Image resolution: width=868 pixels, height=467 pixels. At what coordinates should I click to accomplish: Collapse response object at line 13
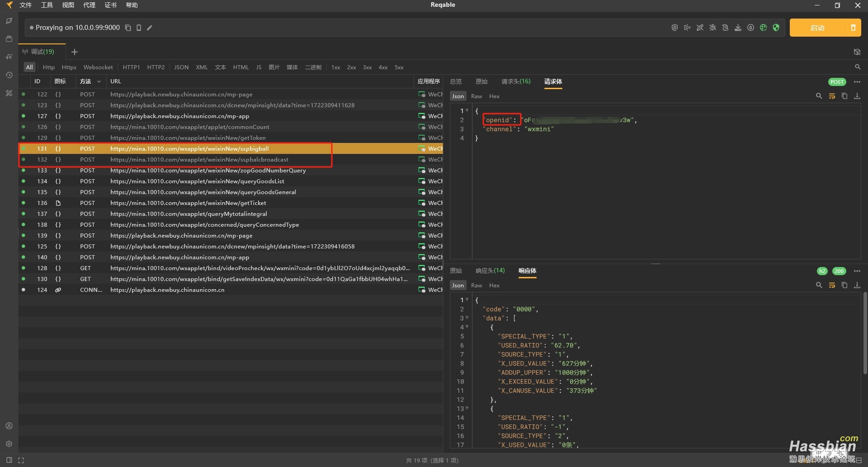click(467, 408)
